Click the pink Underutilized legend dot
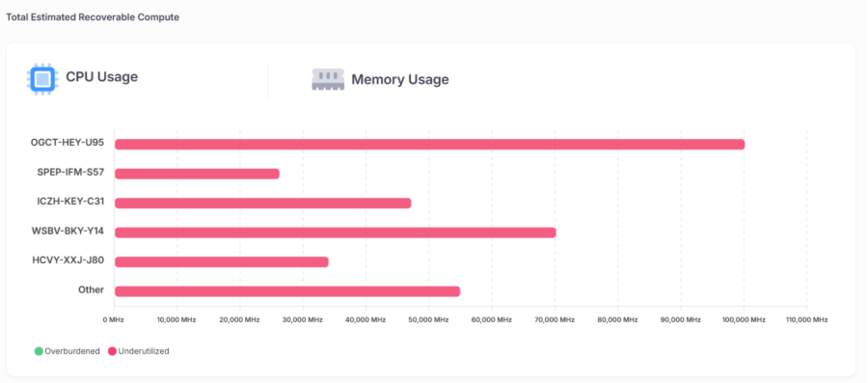The height and width of the screenshot is (383, 868). pos(112,351)
